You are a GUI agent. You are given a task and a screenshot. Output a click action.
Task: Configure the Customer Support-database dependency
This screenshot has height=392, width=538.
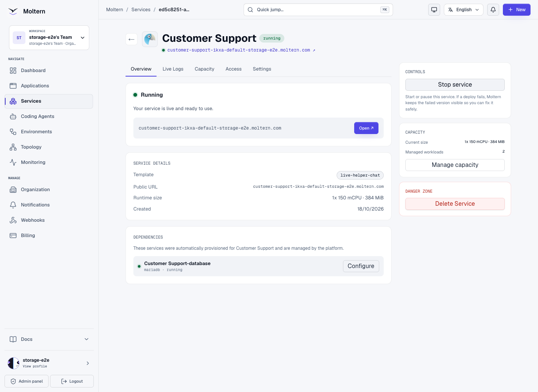click(361, 266)
